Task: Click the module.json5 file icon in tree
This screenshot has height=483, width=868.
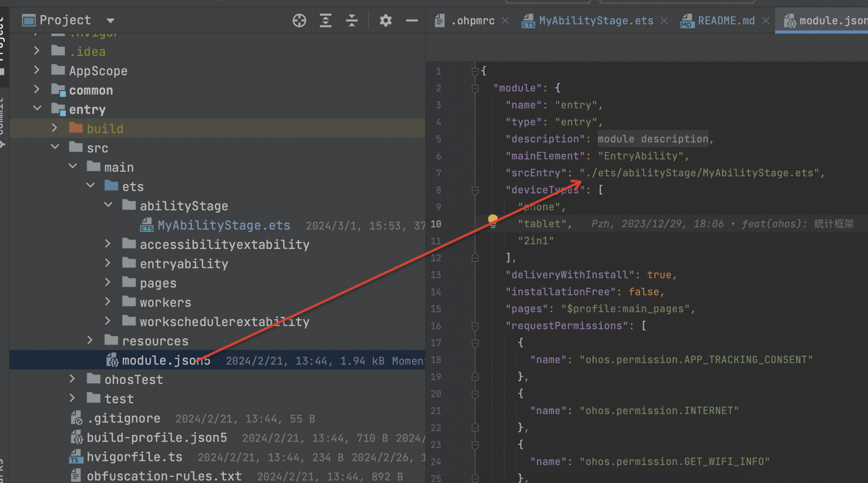Action: [x=113, y=360]
